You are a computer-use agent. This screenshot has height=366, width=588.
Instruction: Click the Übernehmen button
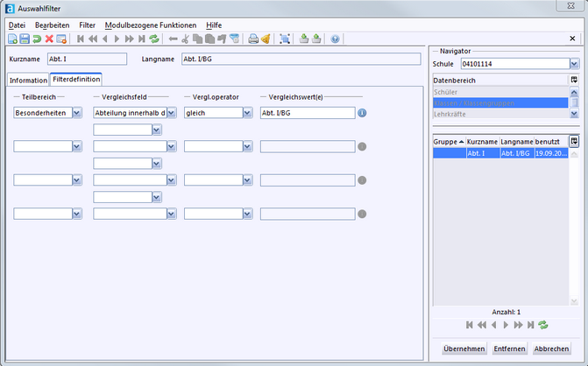[x=464, y=348]
